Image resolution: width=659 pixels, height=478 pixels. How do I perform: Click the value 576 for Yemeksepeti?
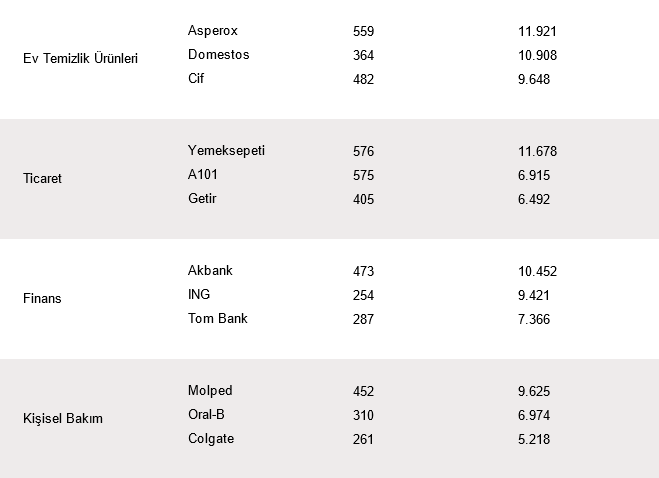pos(364,151)
